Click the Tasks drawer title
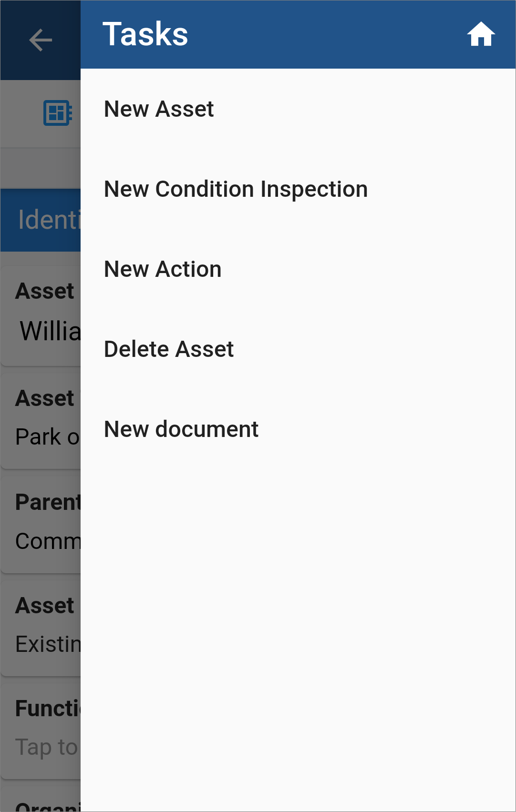The height and width of the screenshot is (812, 516). coord(145,34)
